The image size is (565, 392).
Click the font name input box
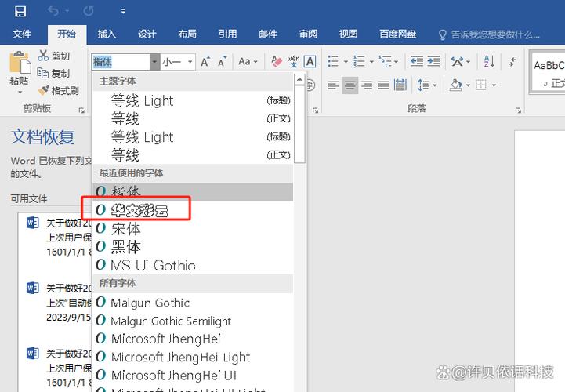click(x=121, y=62)
